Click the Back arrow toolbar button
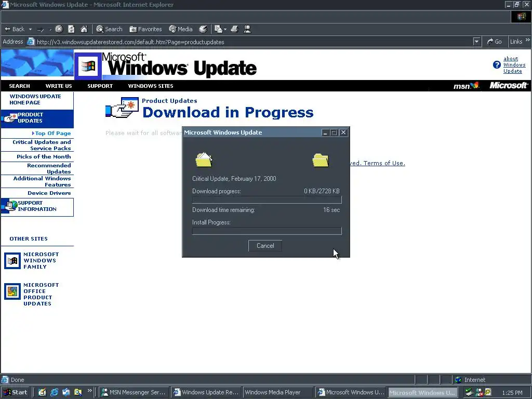The image size is (532, 399). (x=15, y=29)
